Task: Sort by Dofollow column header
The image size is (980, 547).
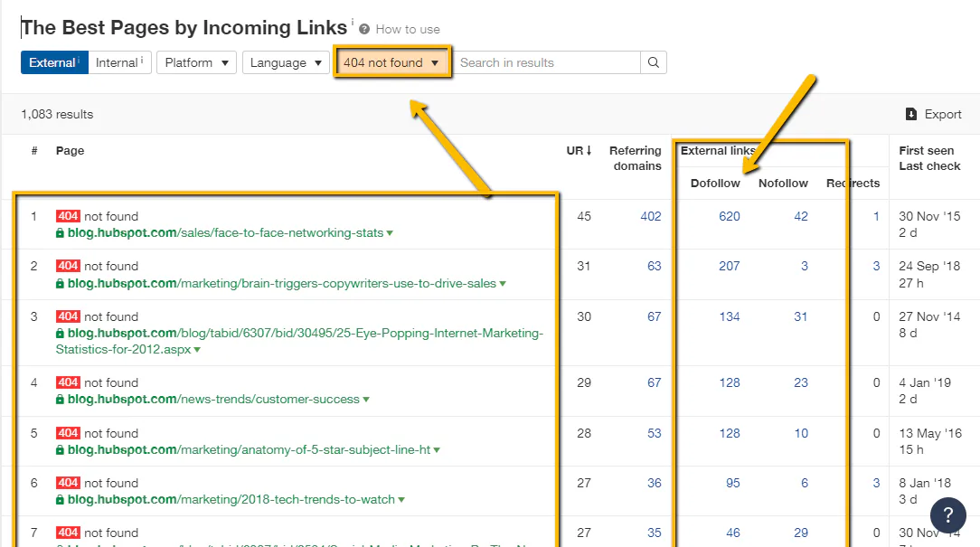Action: pyautogui.click(x=715, y=184)
